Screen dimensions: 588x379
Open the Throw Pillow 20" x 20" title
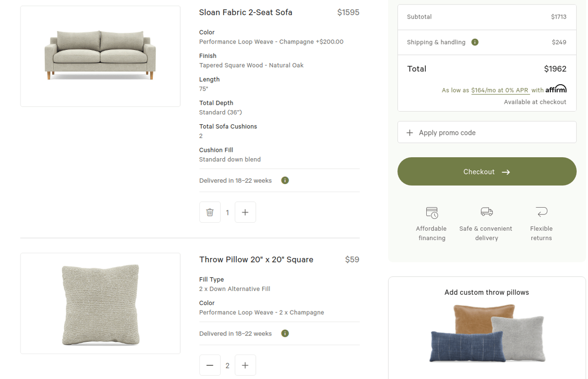click(256, 259)
